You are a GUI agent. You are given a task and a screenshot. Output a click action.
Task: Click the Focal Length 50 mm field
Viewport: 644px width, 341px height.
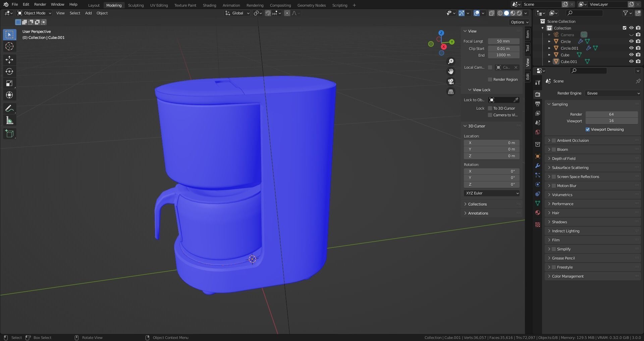click(x=503, y=41)
